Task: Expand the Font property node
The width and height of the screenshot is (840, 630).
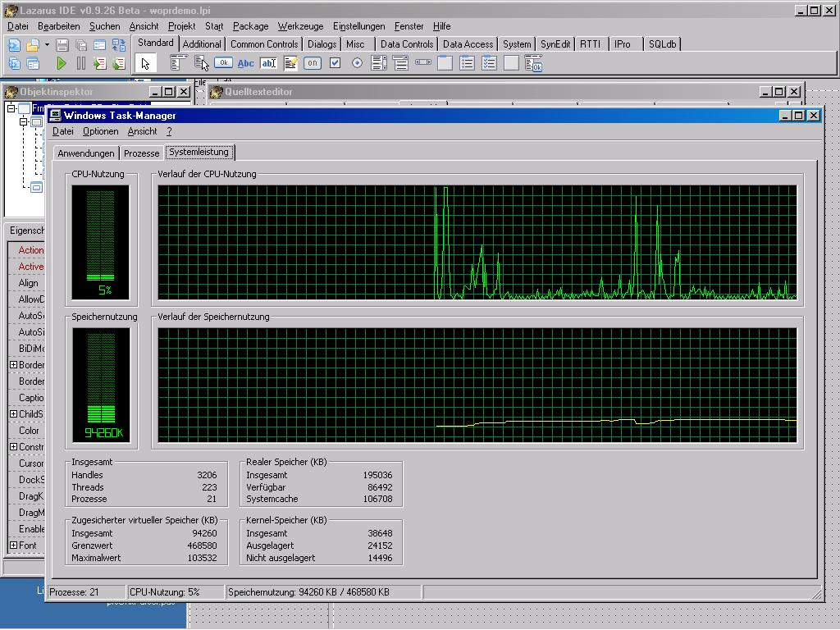Action: pos(13,545)
